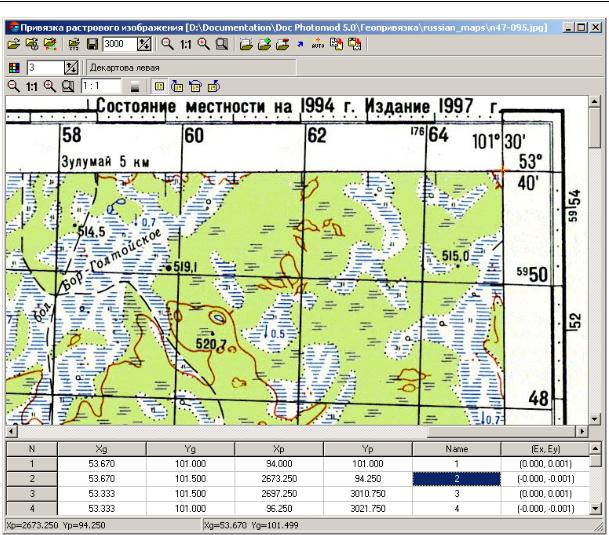Click the folder icon with globe overlay
Viewport: 609px width, 535px height.
(32, 44)
